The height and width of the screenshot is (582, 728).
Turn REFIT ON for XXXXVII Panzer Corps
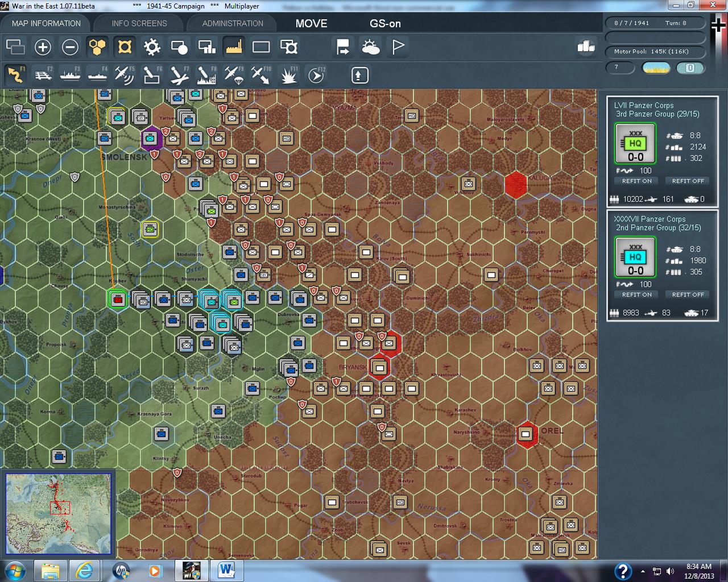636,294
